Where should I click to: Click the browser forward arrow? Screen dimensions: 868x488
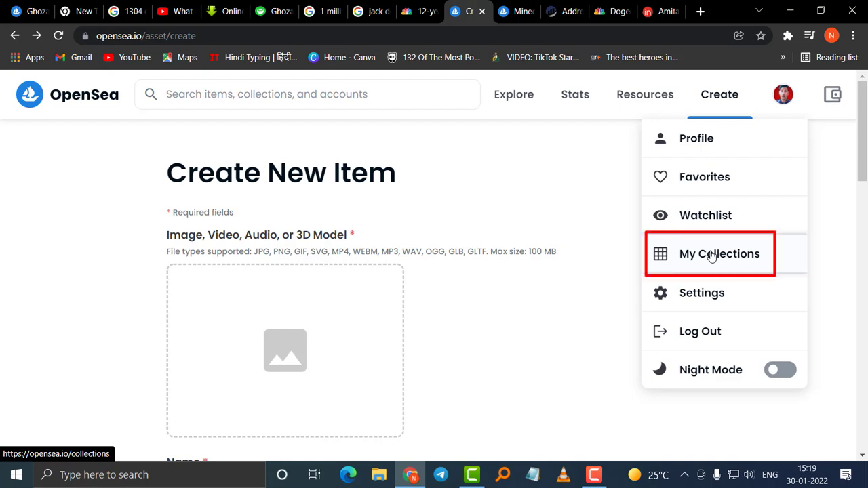click(x=37, y=35)
